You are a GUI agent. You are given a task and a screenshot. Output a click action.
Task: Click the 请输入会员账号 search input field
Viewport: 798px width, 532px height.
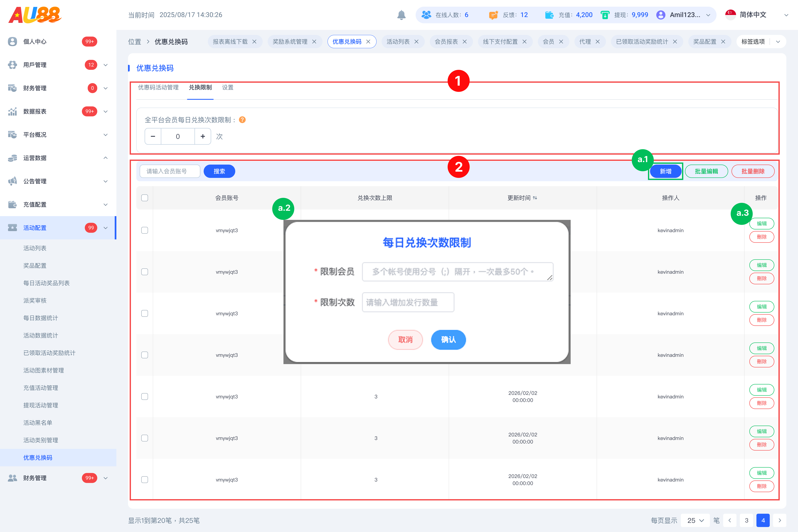pyautogui.click(x=170, y=171)
